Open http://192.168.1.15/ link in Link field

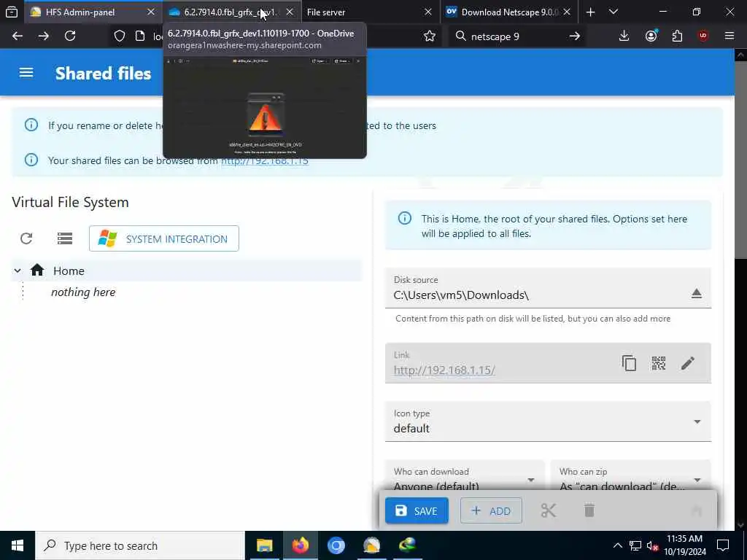444,370
